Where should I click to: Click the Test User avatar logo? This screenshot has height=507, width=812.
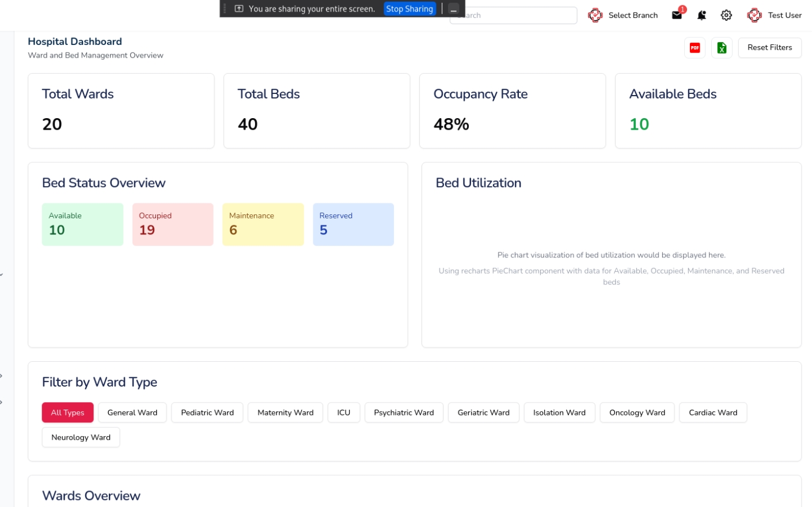[x=754, y=16]
